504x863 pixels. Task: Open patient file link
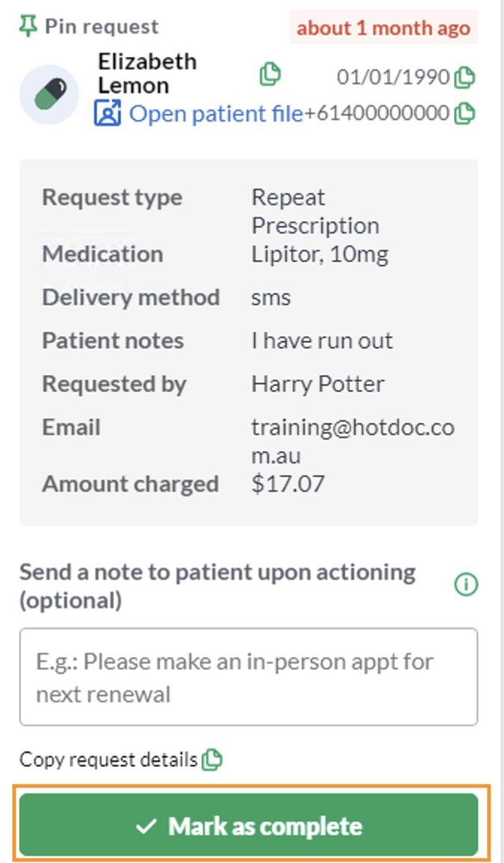tap(215, 114)
